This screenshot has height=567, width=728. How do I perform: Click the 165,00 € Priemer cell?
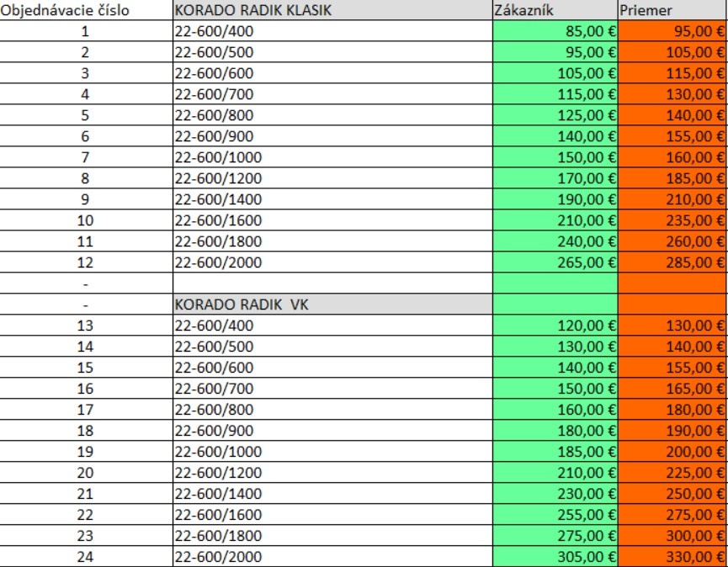coord(672,389)
